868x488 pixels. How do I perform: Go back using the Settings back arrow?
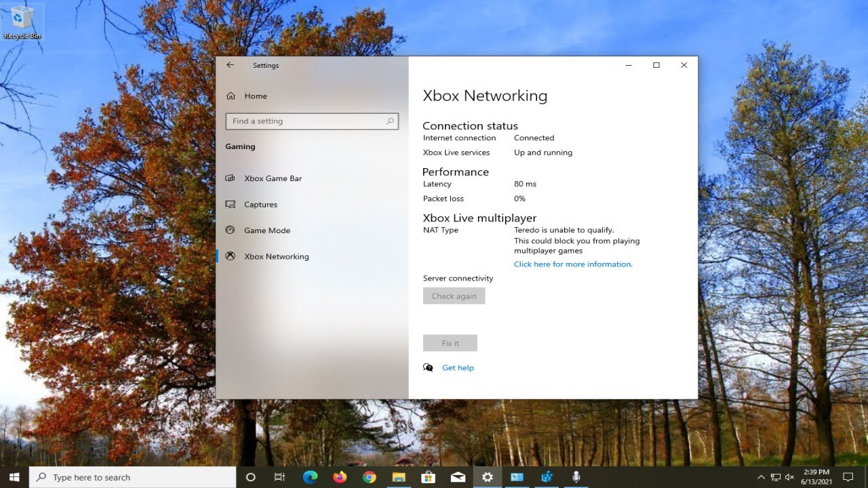(231, 66)
